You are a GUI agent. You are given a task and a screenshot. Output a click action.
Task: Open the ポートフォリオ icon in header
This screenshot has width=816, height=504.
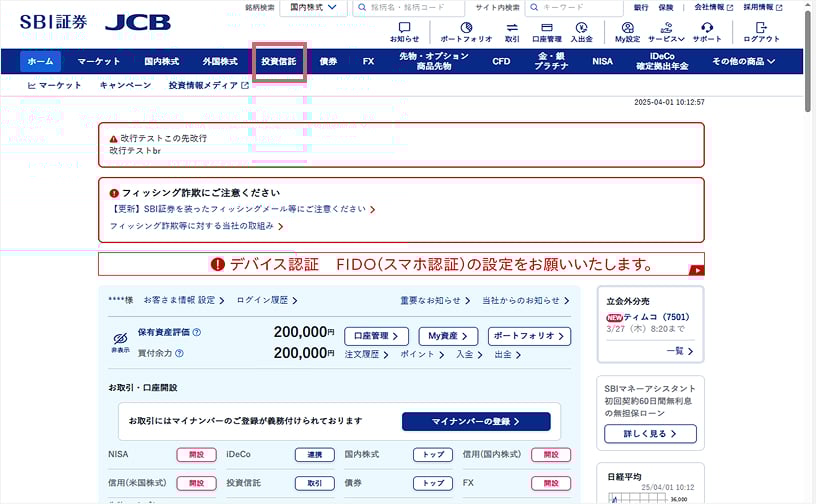[466, 32]
